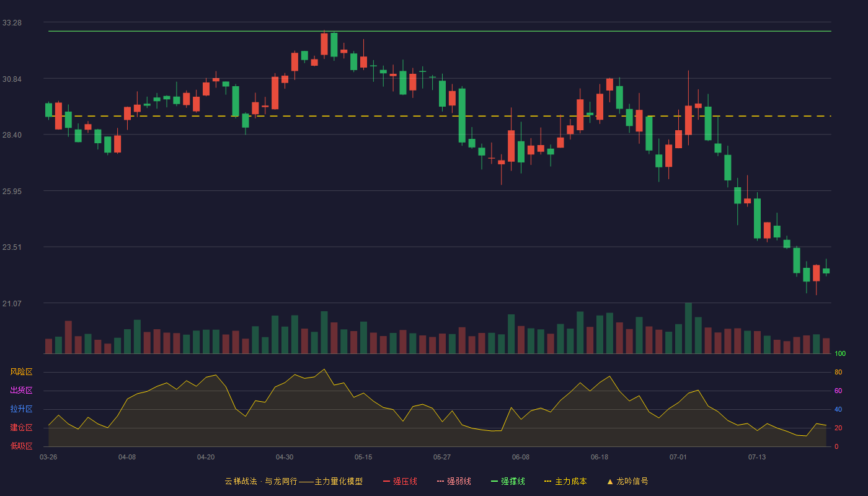Click the 05-15 date label
The image size is (868, 496).
coord(363,457)
